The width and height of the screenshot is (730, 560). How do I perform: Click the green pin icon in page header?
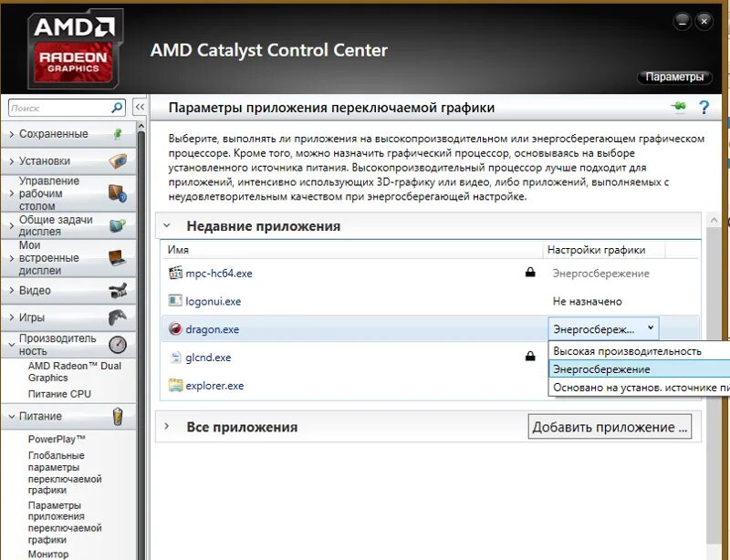679,107
